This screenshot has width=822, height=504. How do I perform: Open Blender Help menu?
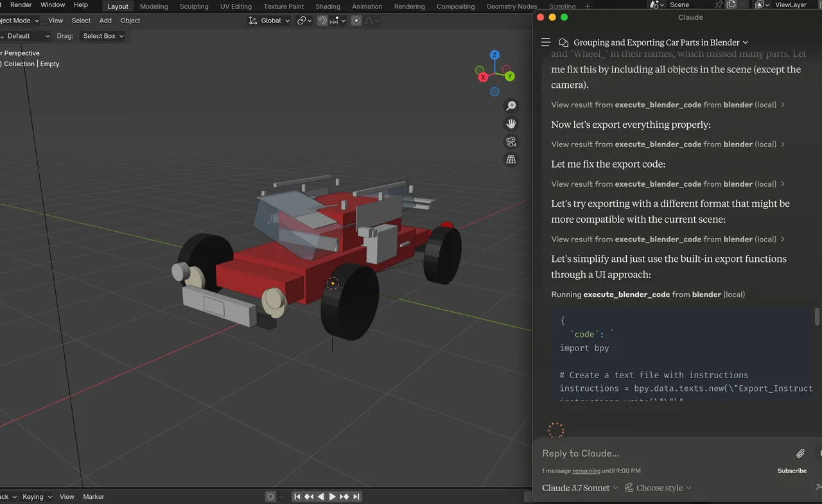(81, 4)
